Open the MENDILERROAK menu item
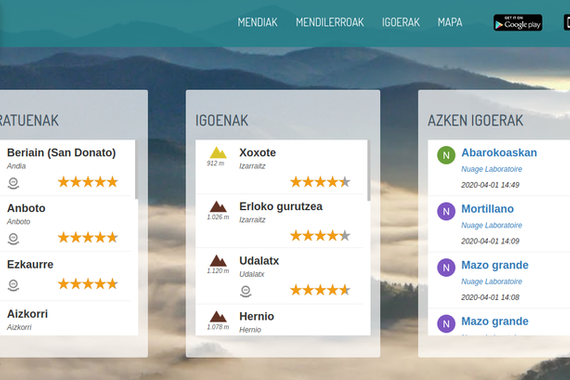The height and width of the screenshot is (380, 570). [330, 22]
